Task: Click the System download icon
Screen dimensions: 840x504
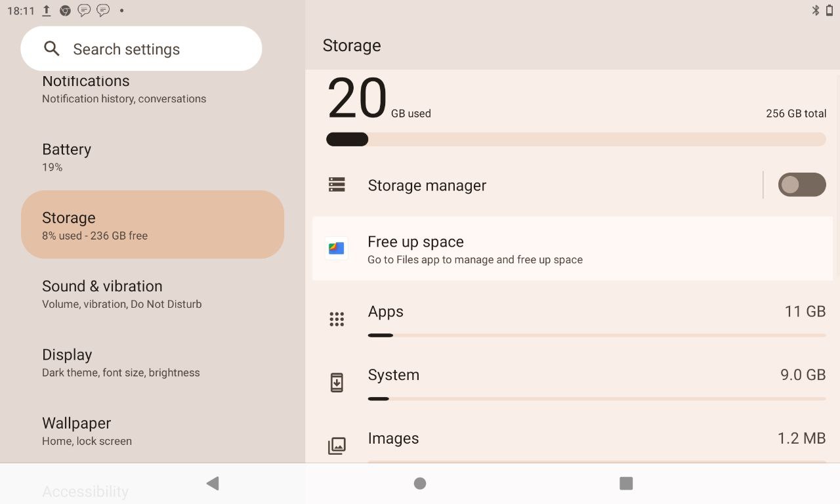Action: tap(337, 382)
